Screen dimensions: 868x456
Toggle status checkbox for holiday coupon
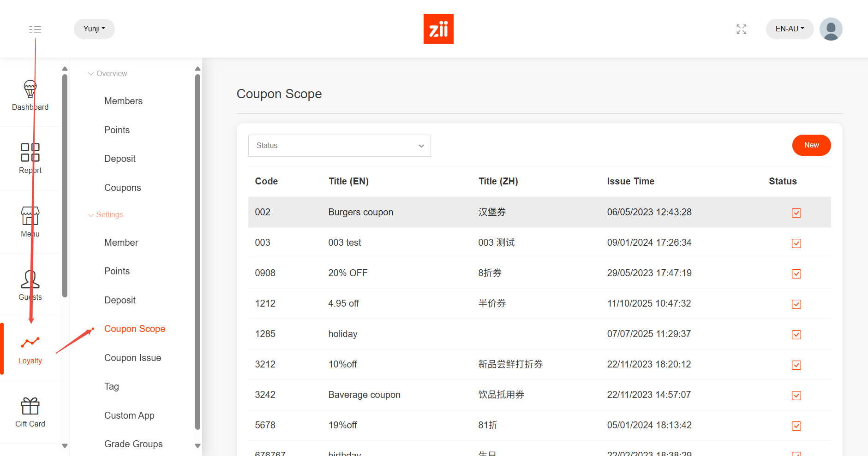pyautogui.click(x=796, y=334)
